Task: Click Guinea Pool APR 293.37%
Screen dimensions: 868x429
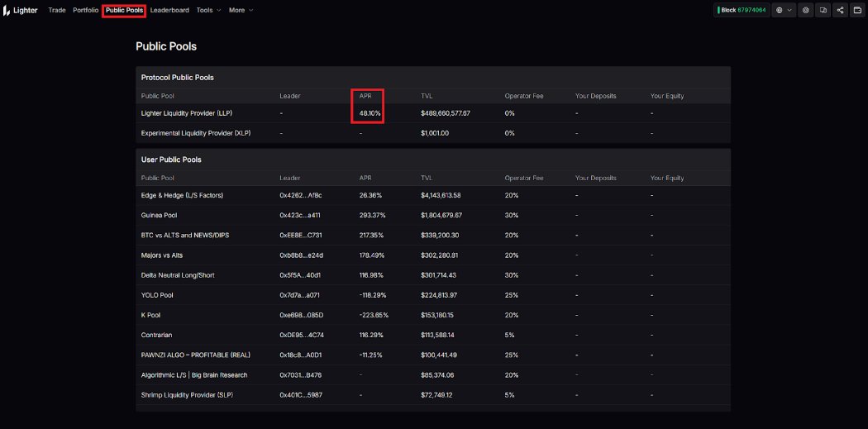Action: pos(372,216)
